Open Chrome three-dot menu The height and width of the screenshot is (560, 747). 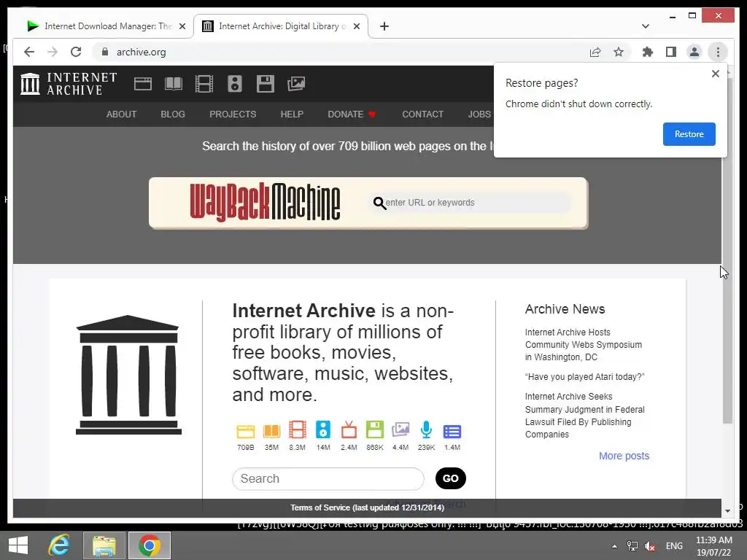point(718,52)
